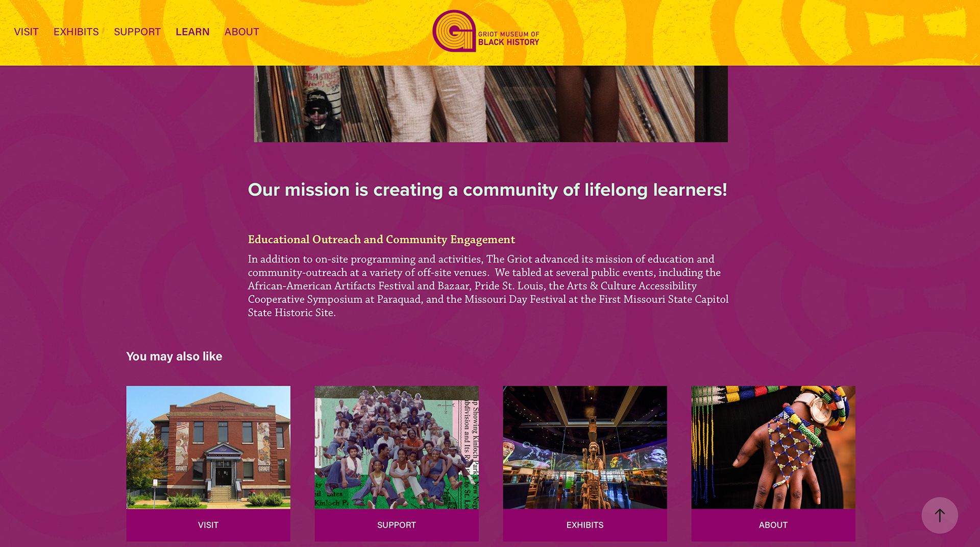Click the scroll-to-top arrow button
The width and height of the screenshot is (980, 547).
point(939,515)
